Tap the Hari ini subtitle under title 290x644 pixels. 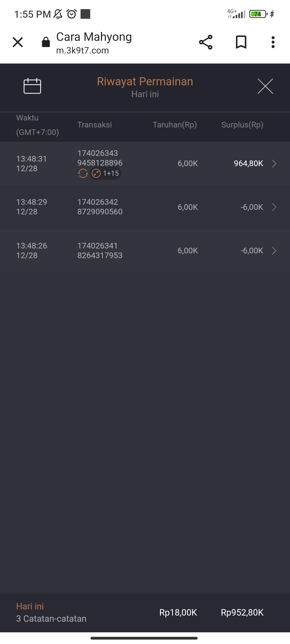point(145,94)
